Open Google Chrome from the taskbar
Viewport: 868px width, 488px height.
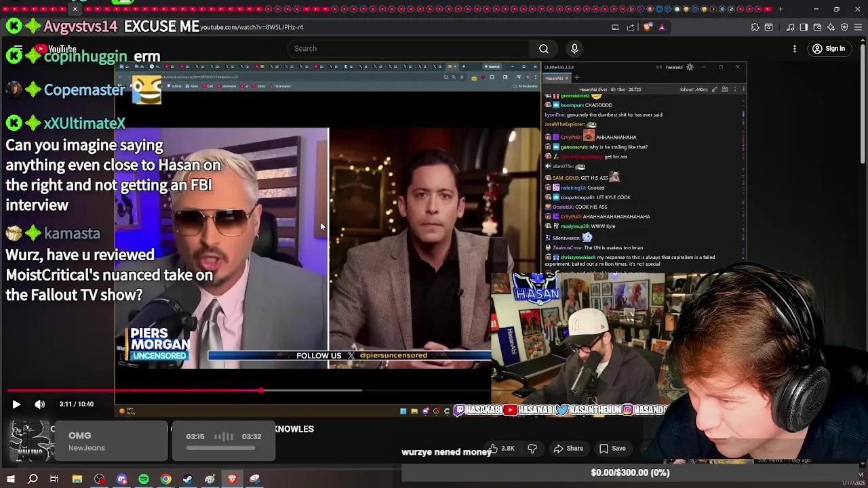point(165,479)
